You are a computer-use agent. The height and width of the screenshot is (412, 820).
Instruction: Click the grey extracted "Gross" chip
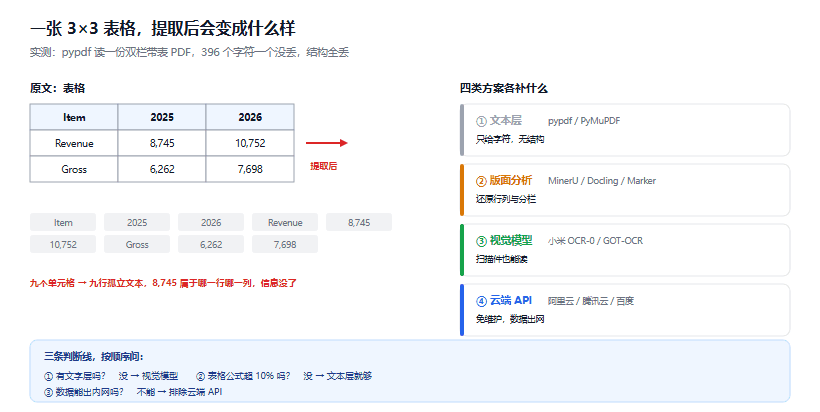pos(137,244)
